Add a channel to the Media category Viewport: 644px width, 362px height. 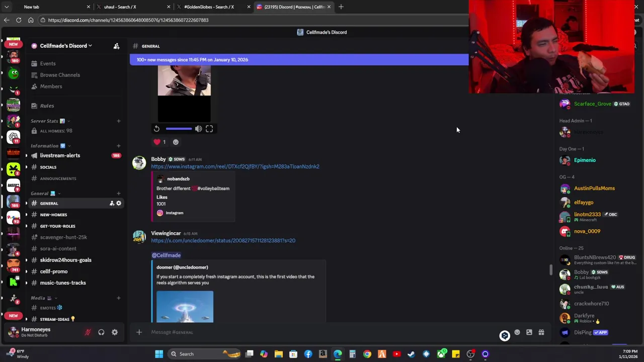coord(119,298)
